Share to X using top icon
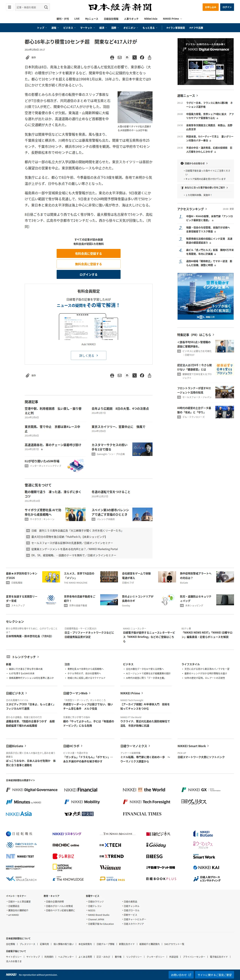Viewport: 240px width, 980px height. click(x=134, y=57)
